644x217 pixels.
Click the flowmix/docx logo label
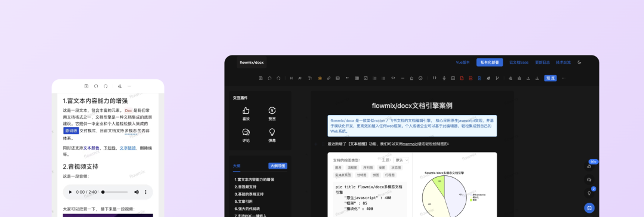[x=252, y=63]
